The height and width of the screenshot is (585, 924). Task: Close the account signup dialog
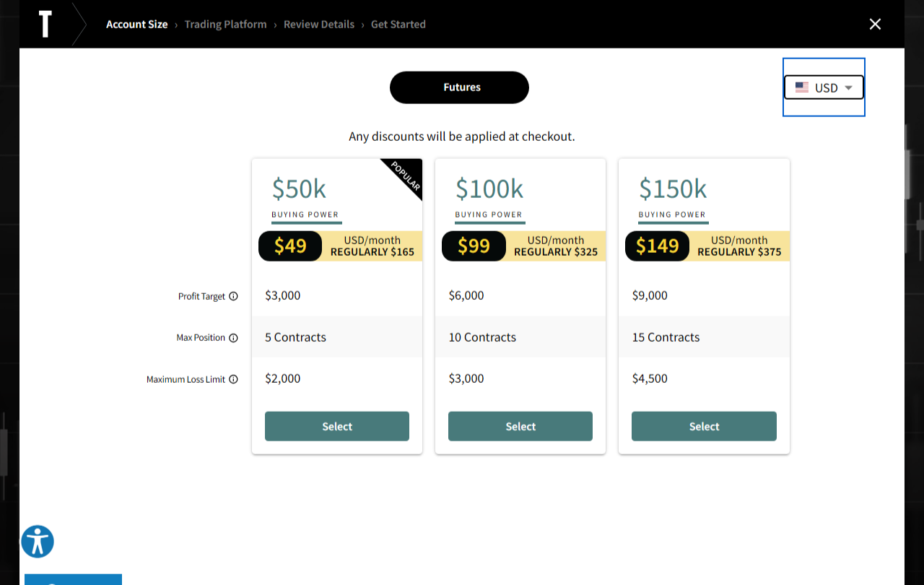click(875, 24)
